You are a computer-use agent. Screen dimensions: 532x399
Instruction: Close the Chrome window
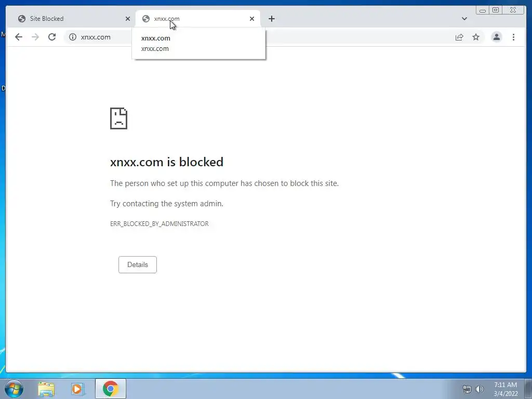(x=513, y=10)
